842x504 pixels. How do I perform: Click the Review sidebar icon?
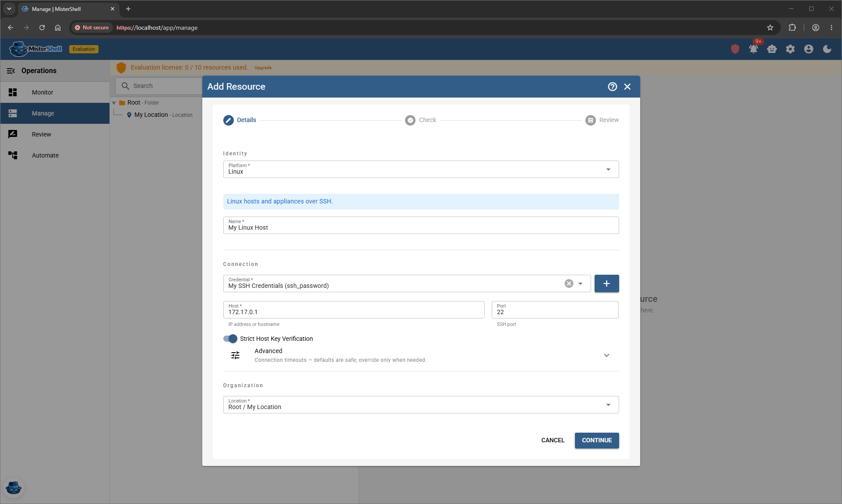(x=13, y=134)
